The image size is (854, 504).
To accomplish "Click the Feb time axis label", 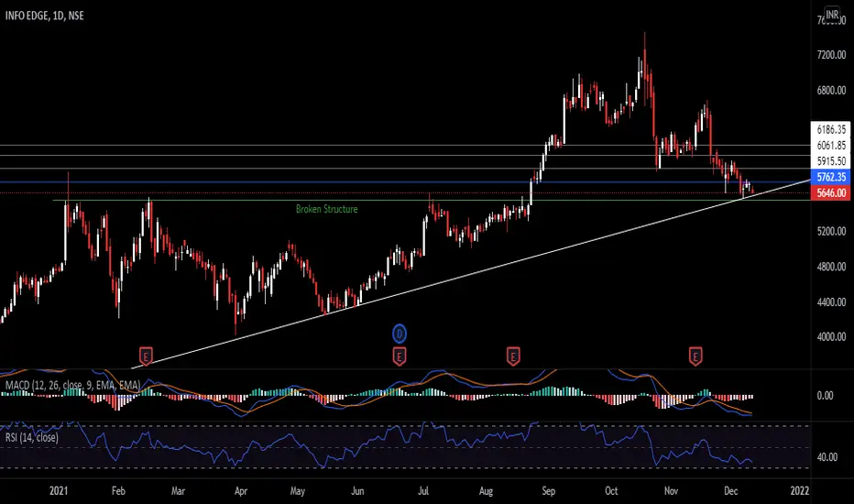I will tap(118, 491).
